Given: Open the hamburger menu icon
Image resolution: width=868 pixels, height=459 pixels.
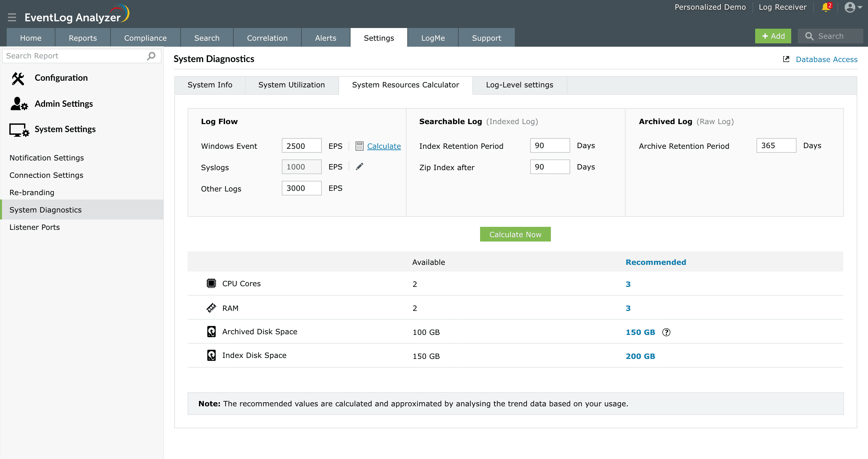Looking at the screenshot, I should pos(12,17).
